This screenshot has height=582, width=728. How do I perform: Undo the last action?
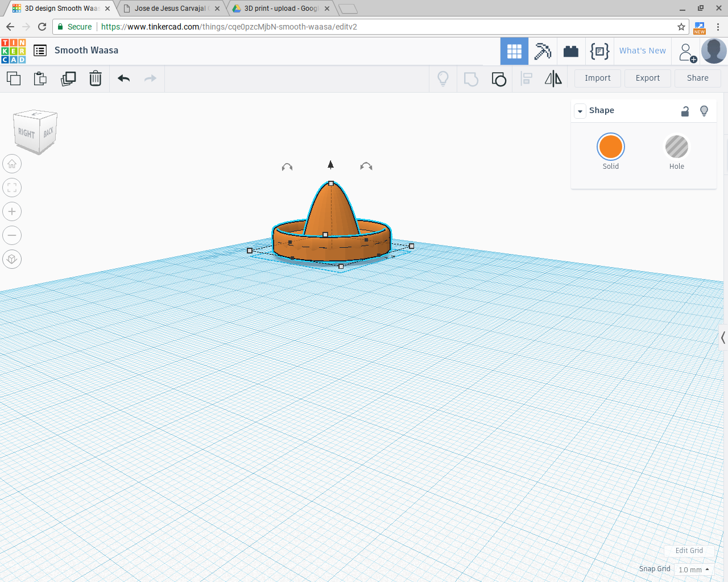pos(124,78)
